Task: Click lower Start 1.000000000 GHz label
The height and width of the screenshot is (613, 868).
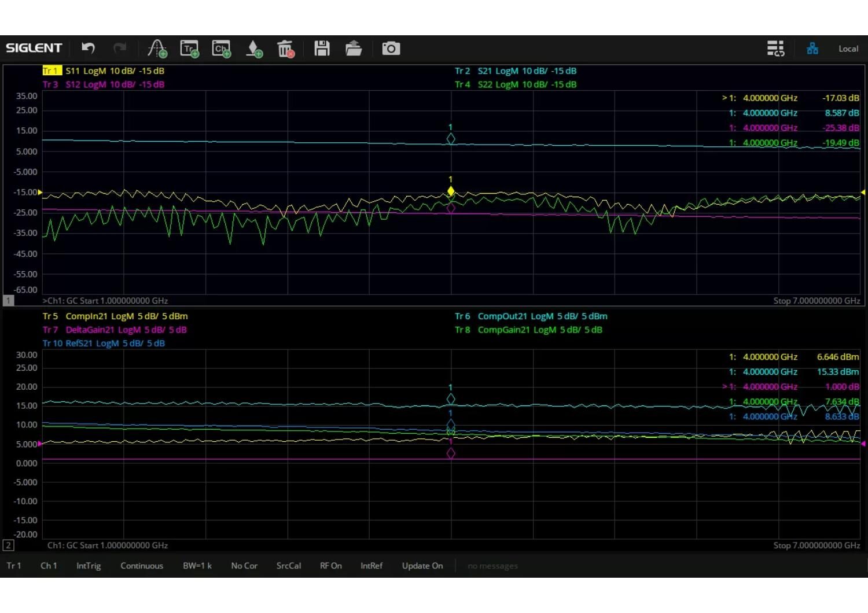Action: [124, 545]
